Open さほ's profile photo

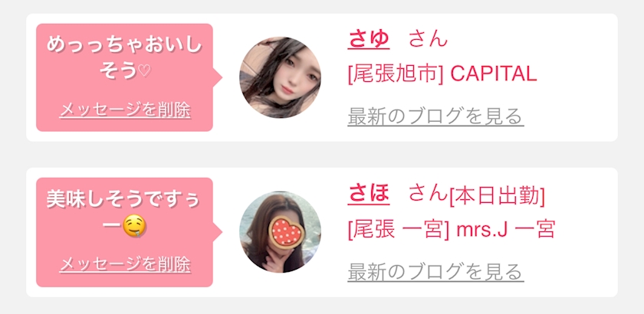pyautogui.click(x=280, y=232)
